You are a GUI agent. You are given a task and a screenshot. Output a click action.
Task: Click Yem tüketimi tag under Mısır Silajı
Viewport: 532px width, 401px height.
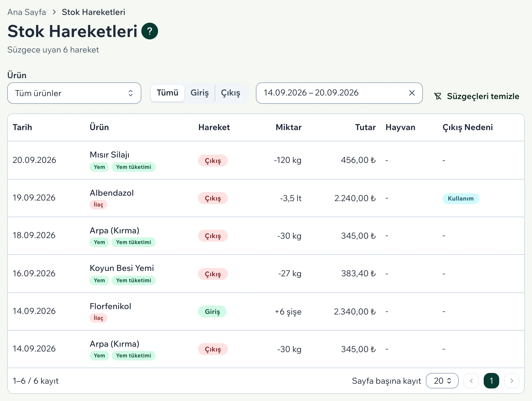[134, 167]
